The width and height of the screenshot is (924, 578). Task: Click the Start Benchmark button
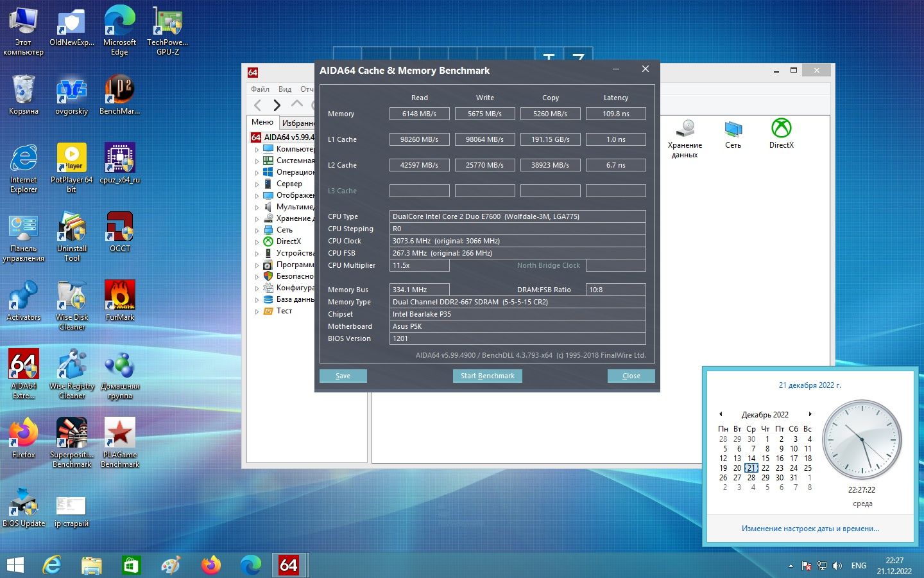[487, 376]
